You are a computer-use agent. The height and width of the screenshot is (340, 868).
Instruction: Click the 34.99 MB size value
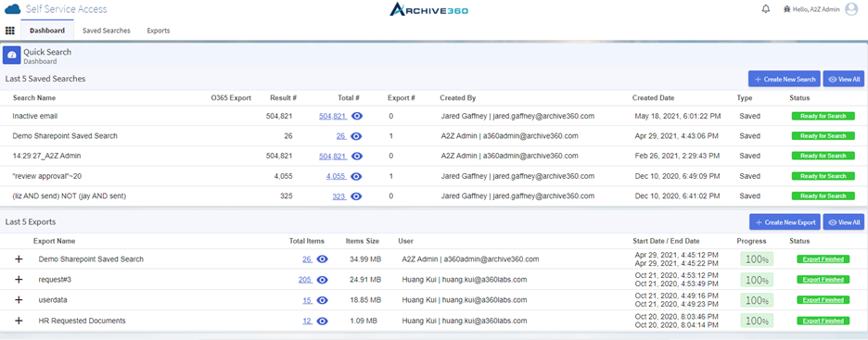point(365,259)
